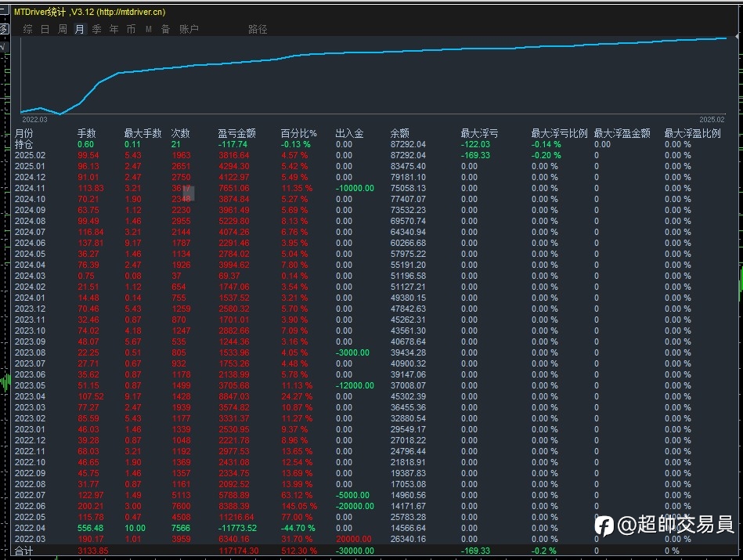Click percentage 145.05 % for 2022.06

[x=299, y=506]
